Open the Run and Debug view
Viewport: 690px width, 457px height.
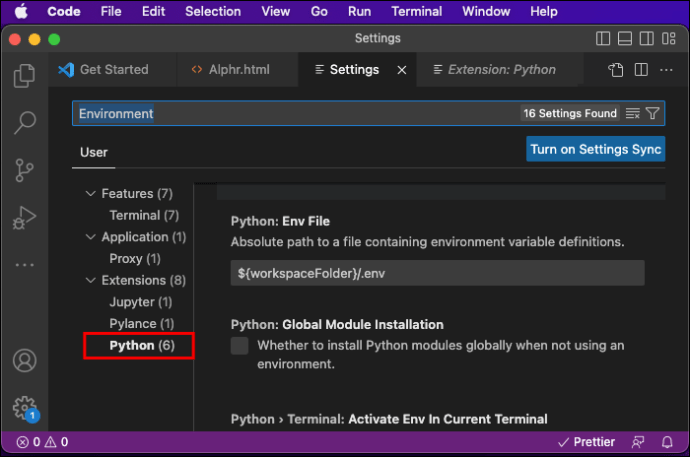pos(24,218)
